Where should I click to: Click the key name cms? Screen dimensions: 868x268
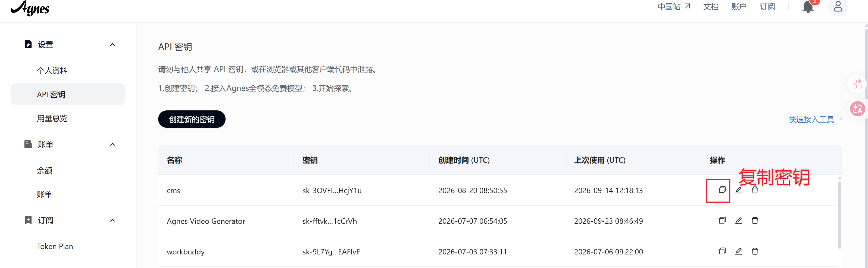coord(174,191)
